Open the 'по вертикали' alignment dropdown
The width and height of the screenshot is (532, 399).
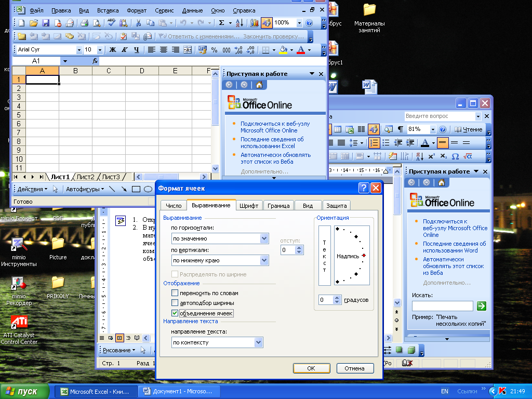click(264, 260)
